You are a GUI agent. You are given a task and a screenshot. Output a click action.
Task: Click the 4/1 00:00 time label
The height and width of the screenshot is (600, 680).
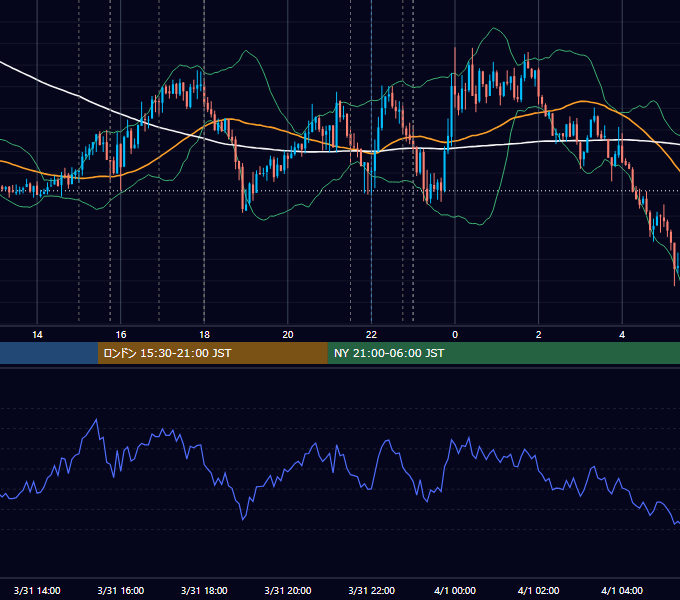tap(455, 590)
